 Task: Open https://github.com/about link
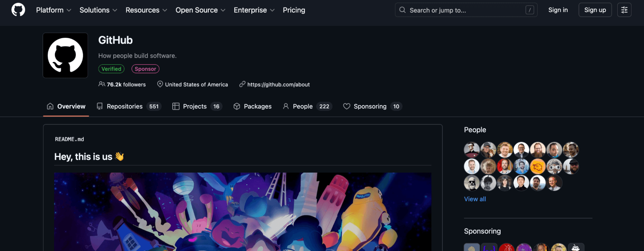pos(278,85)
